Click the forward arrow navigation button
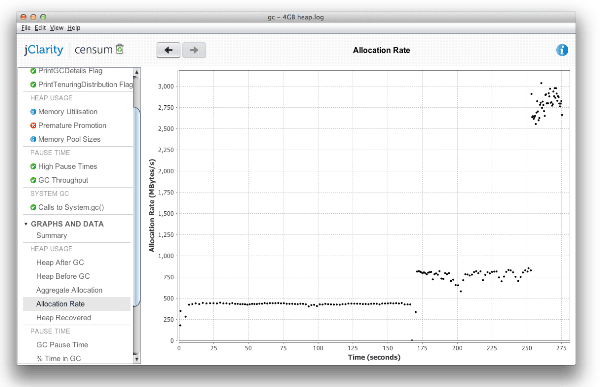 [x=194, y=50]
